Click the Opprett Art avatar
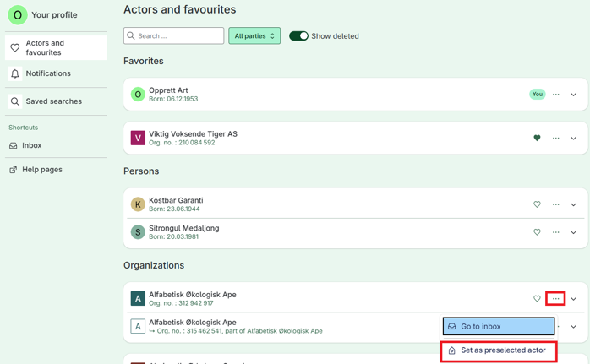This screenshot has height=364, width=590. 138,95
